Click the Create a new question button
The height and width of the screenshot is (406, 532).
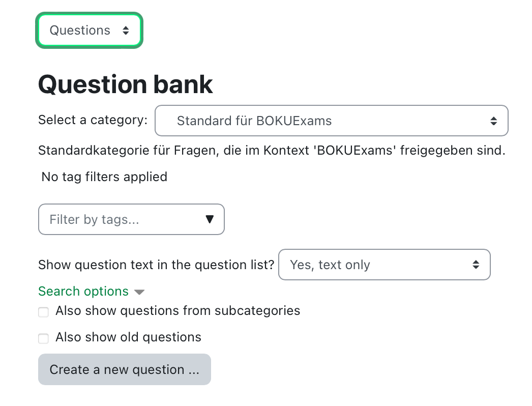(x=125, y=369)
